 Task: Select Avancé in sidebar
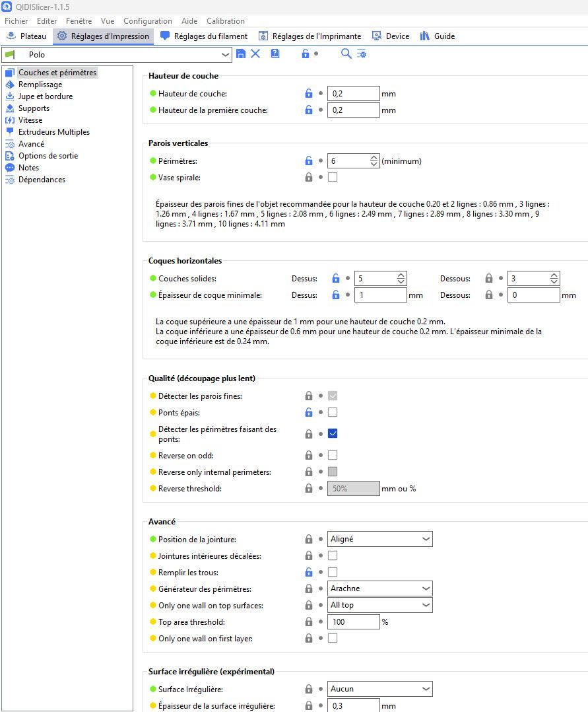31,144
